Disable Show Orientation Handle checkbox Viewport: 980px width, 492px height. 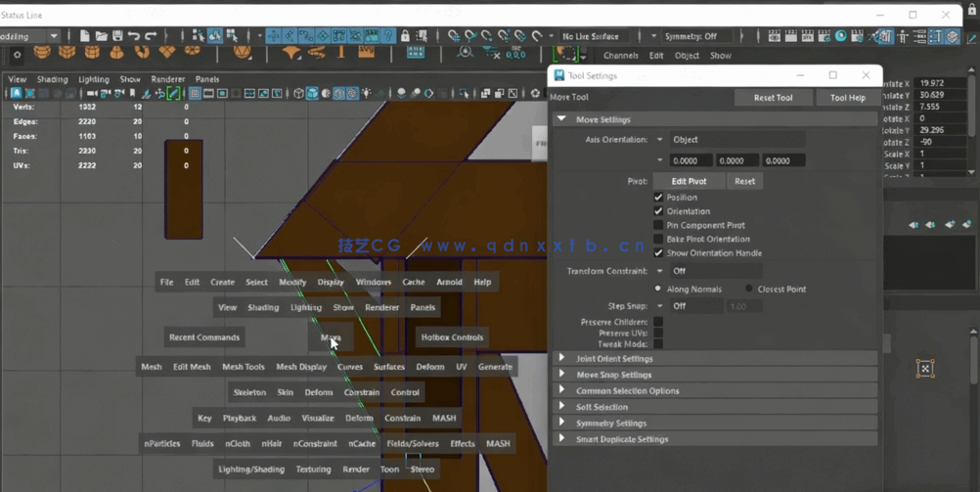[x=658, y=252]
